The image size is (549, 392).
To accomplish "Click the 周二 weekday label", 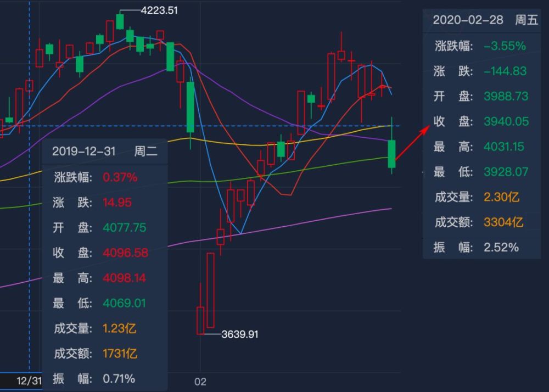I will pos(145,152).
